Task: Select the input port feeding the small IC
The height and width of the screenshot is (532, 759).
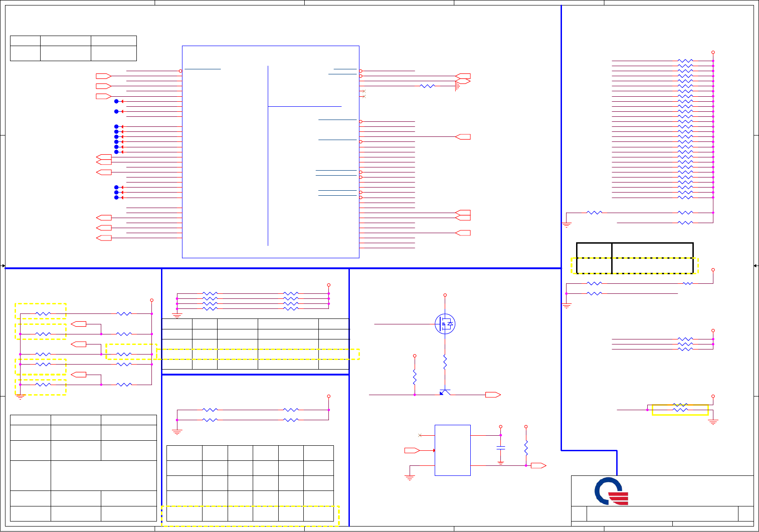Action: pyautogui.click(x=412, y=450)
